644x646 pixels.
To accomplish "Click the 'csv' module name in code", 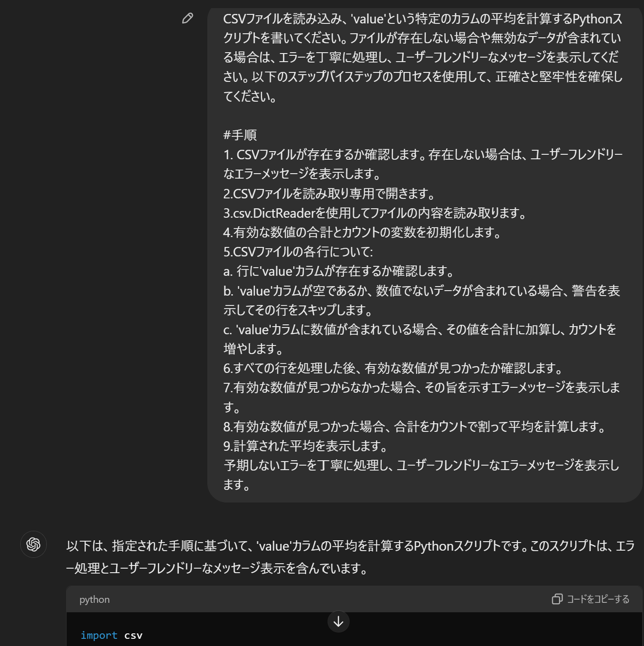I will pos(134,636).
